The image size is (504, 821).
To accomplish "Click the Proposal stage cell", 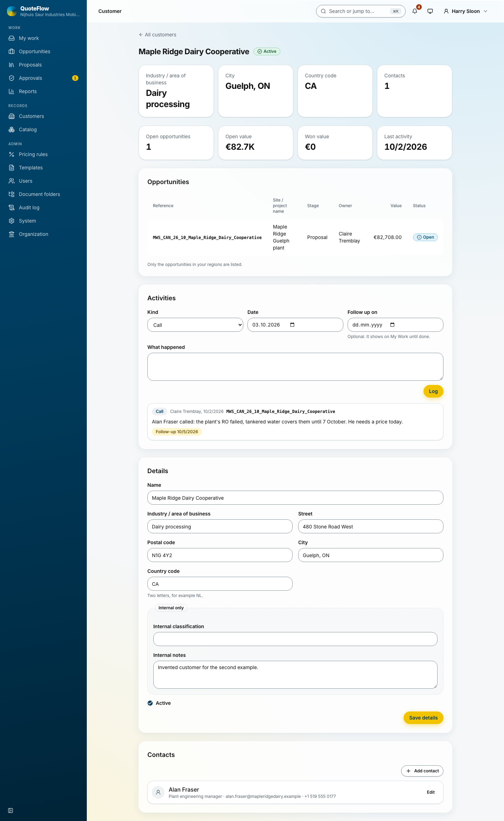I will point(317,237).
